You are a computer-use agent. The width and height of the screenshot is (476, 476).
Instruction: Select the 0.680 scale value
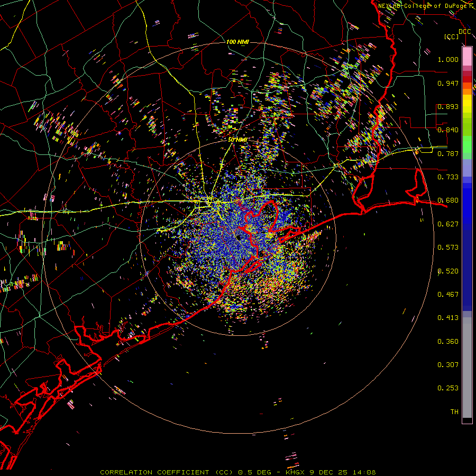[x=448, y=200]
